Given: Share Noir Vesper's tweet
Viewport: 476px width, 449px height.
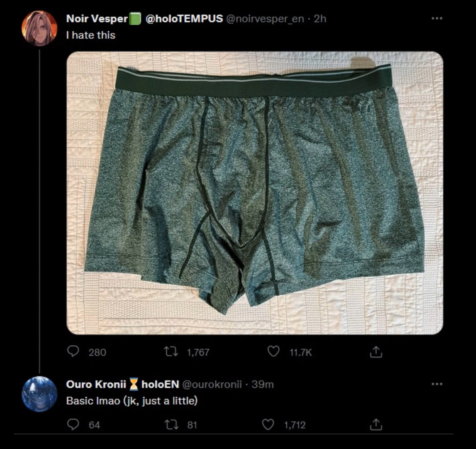Looking at the screenshot, I should coord(376,352).
